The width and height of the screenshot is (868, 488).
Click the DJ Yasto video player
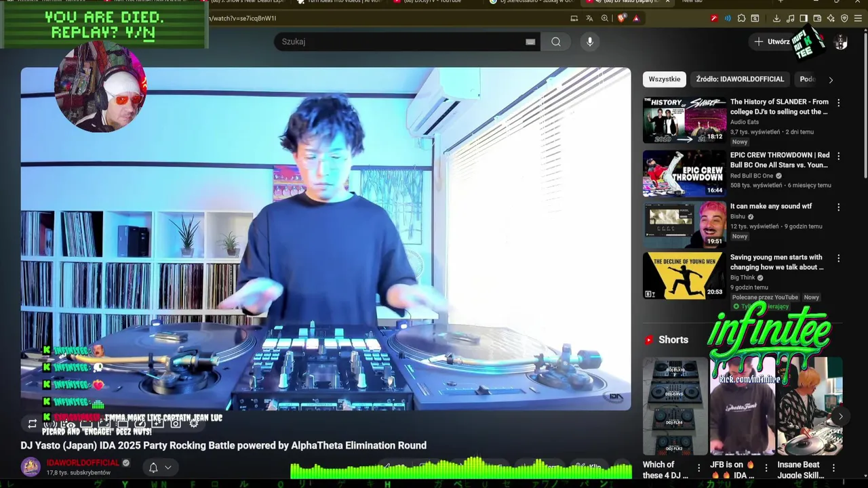[325, 239]
